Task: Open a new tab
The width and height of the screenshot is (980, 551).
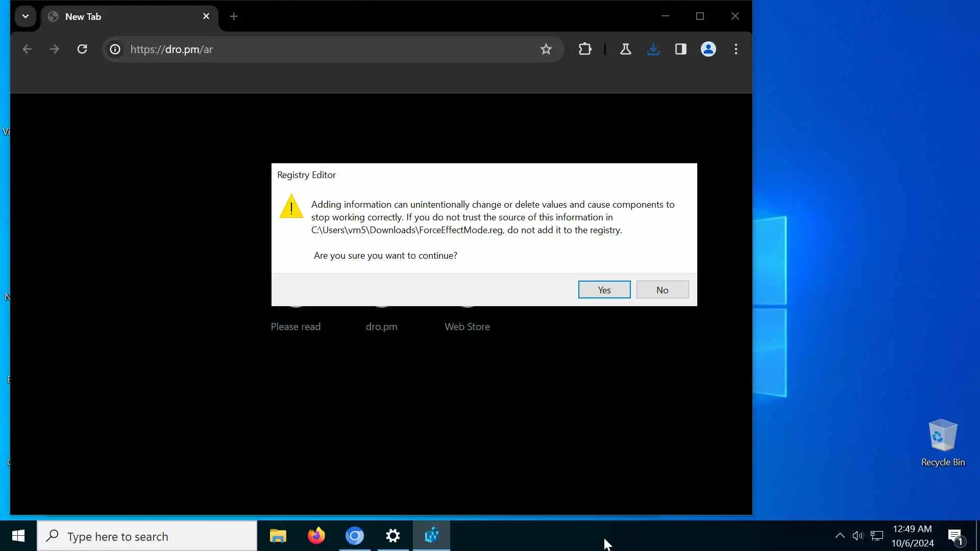Action: [x=234, y=16]
